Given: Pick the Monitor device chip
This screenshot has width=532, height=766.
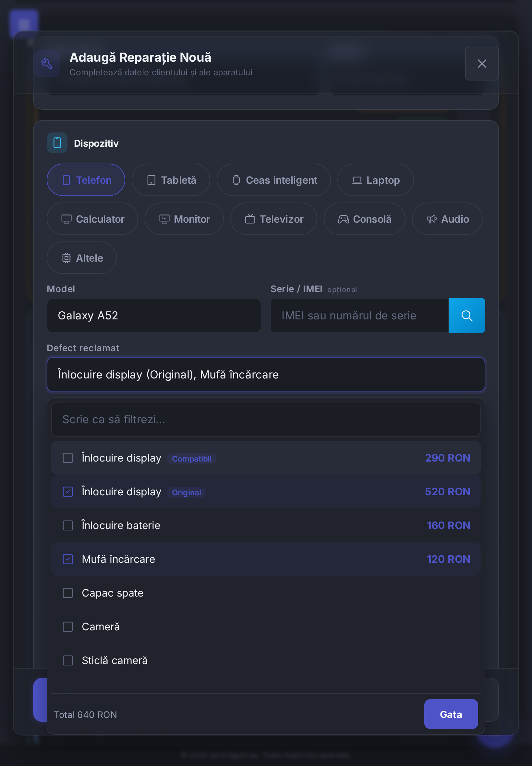Looking at the screenshot, I should (184, 219).
